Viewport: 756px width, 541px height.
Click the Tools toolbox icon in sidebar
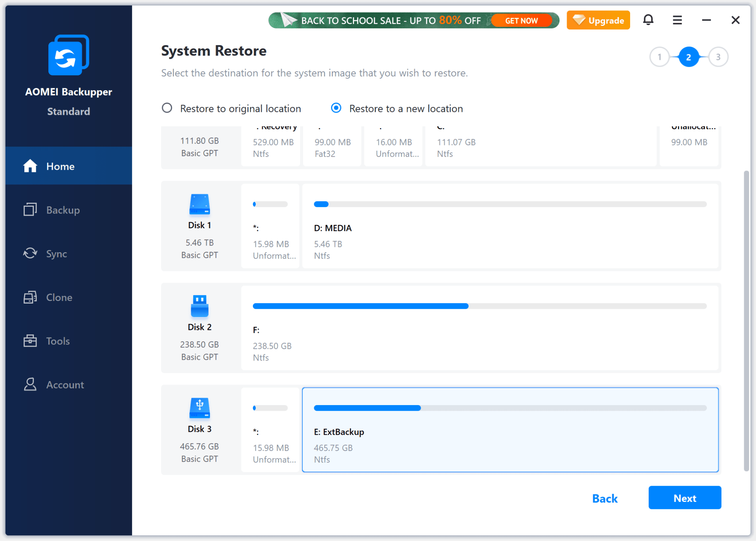(30, 341)
